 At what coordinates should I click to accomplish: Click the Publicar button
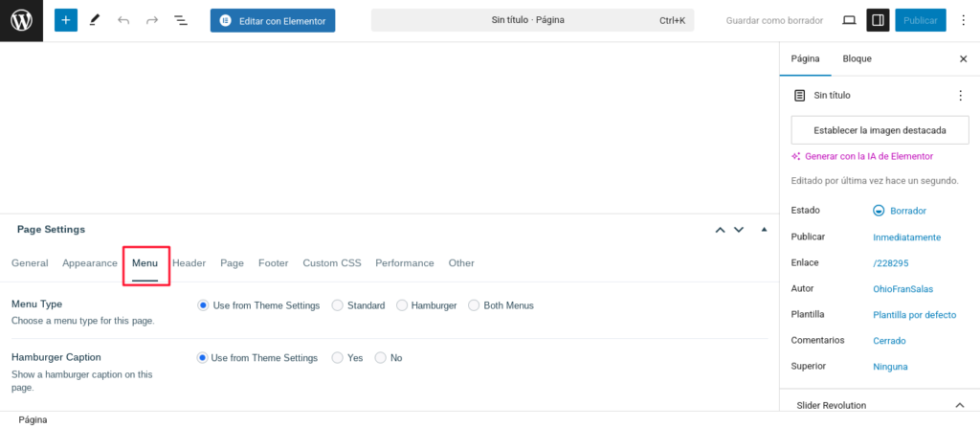coord(920,21)
